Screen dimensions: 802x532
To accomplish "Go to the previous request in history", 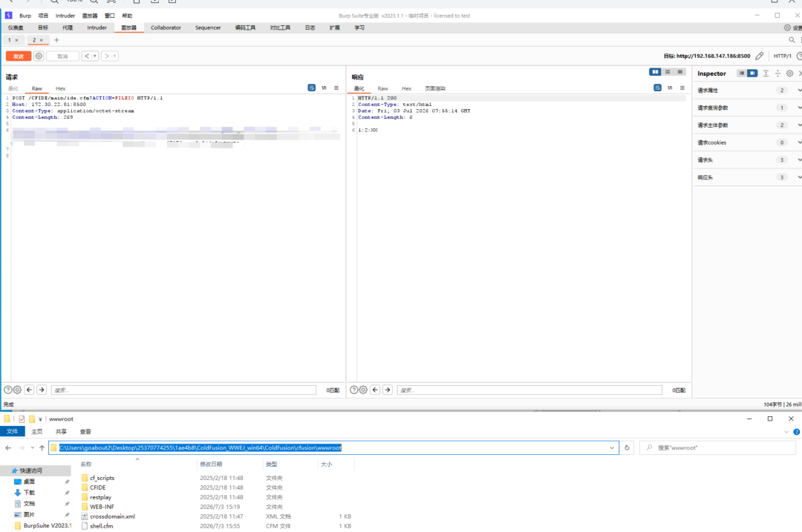I will [x=87, y=56].
